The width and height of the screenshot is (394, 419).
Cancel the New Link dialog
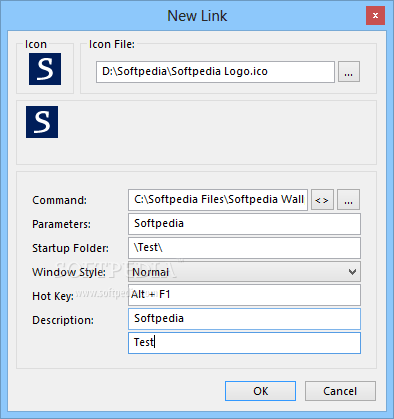tap(340, 391)
